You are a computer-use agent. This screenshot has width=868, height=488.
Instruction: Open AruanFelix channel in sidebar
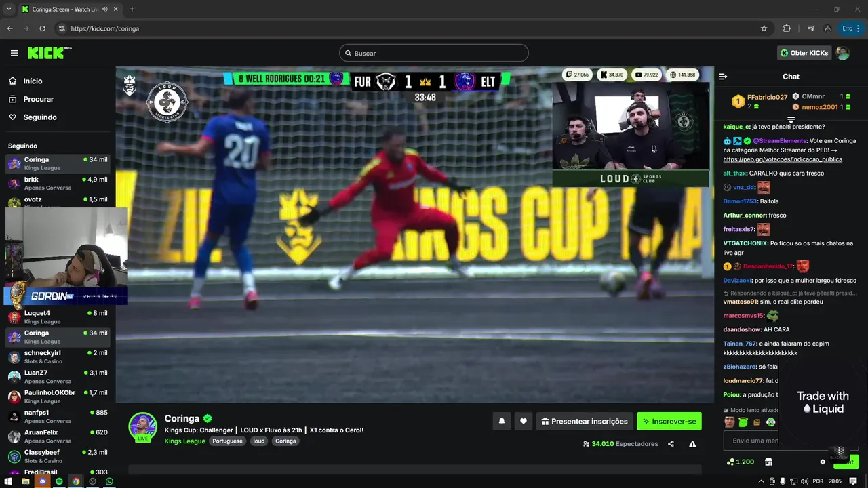click(58, 436)
